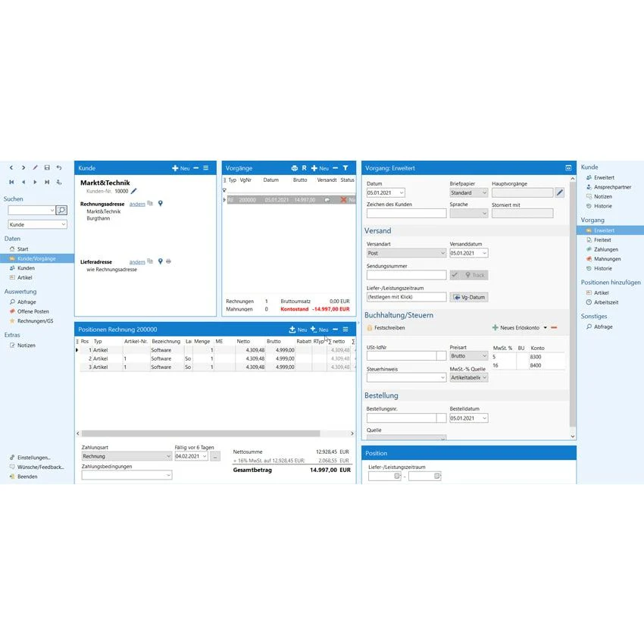The width and height of the screenshot is (644, 644).
Task: Open Rechnungen/GS under Auswertung
Action: [x=35, y=320]
